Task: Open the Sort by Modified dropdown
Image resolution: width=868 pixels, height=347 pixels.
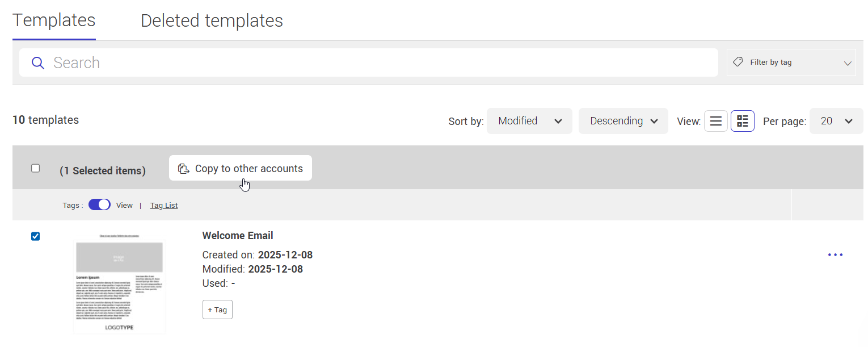Action: (529, 121)
